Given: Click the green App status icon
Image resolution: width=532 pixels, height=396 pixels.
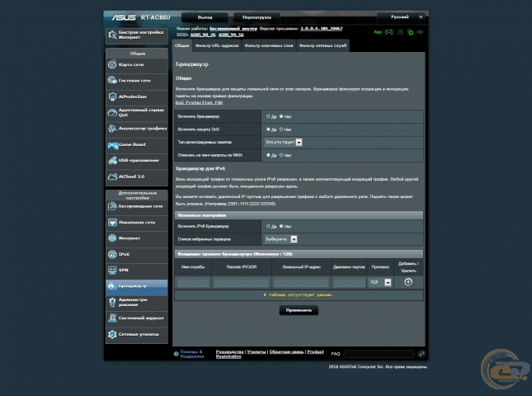Looking at the screenshot, I should point(378,32).
